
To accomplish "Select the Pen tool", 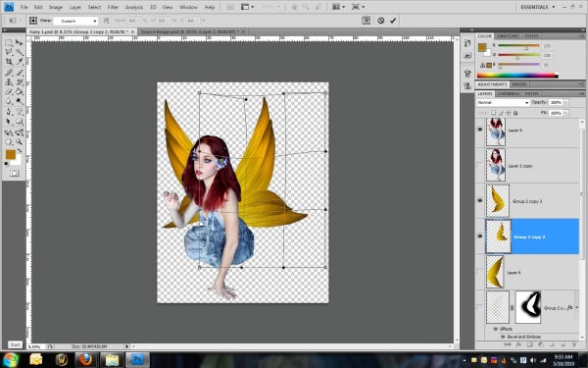I will pos(9,112).
